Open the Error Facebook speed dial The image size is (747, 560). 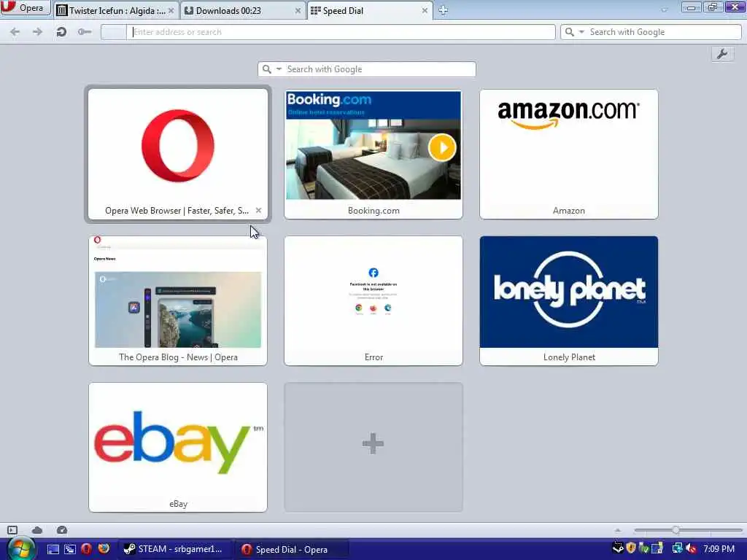(373, 300)
